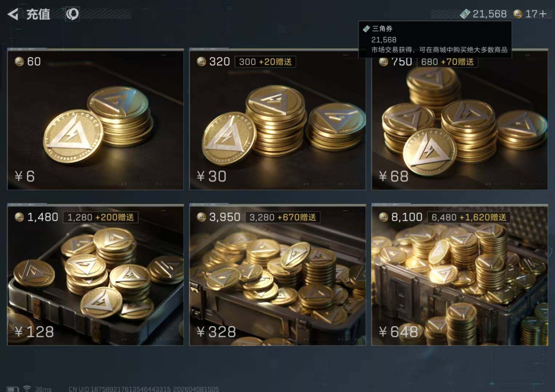Tap the coin icon next to 1,480
The width and height of the screenshot is (555, 392).
point(19,217)
